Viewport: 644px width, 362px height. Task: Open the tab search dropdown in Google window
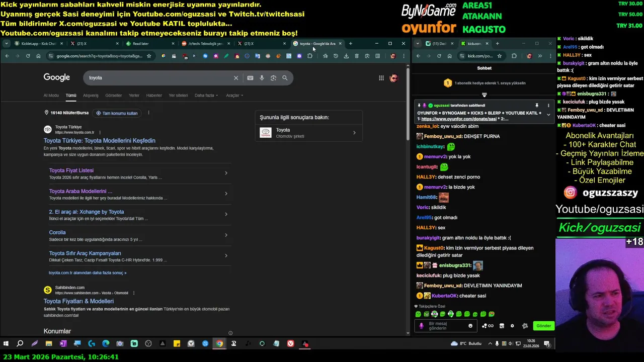[x=6, y=44]
